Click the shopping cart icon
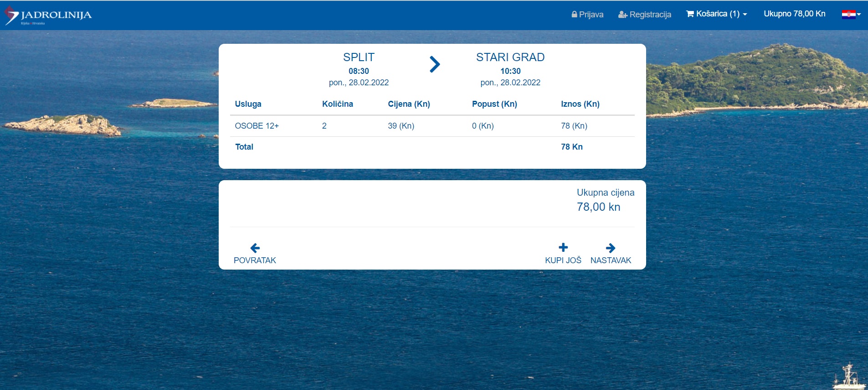The image size is (868, 390). 690,14
